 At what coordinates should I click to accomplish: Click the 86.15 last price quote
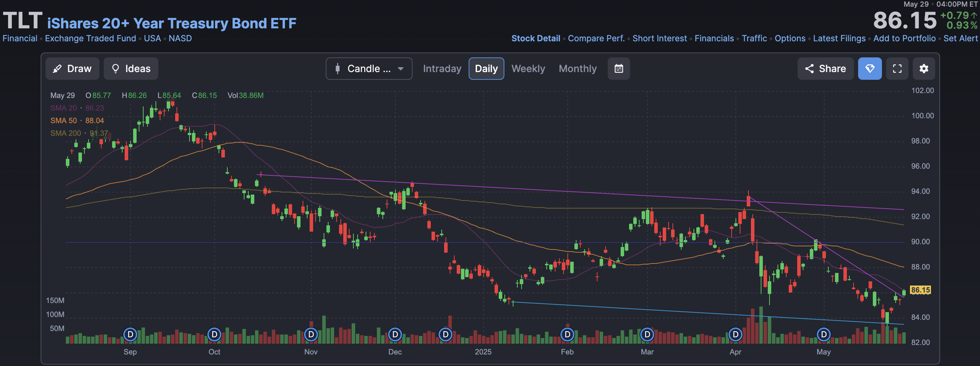click(x=905, y=21)
